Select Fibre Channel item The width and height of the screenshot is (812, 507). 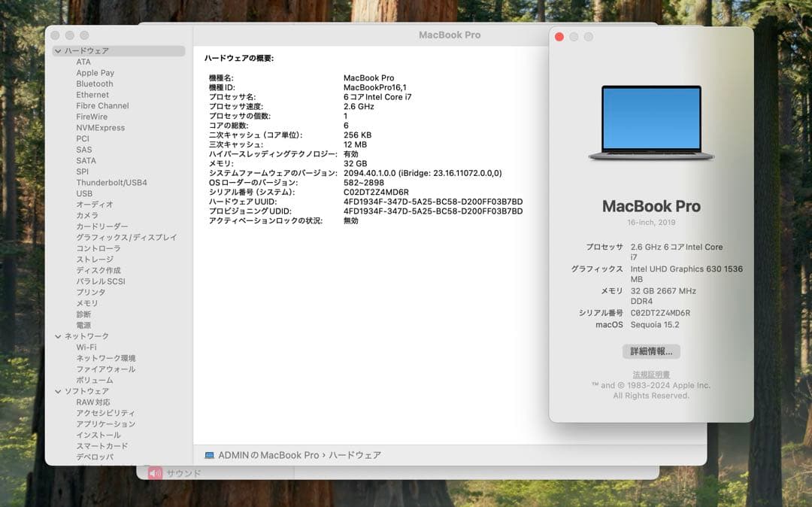(102, 105)
